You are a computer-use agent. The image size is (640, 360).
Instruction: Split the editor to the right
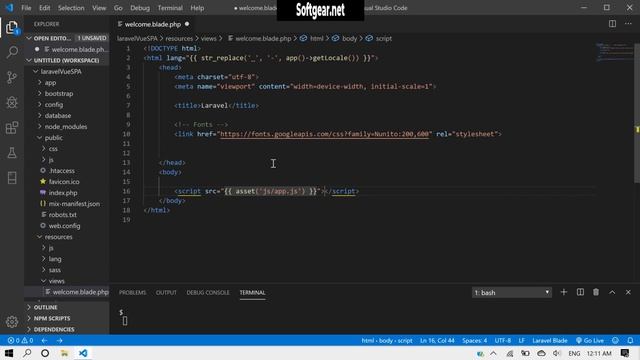[612, 24]
